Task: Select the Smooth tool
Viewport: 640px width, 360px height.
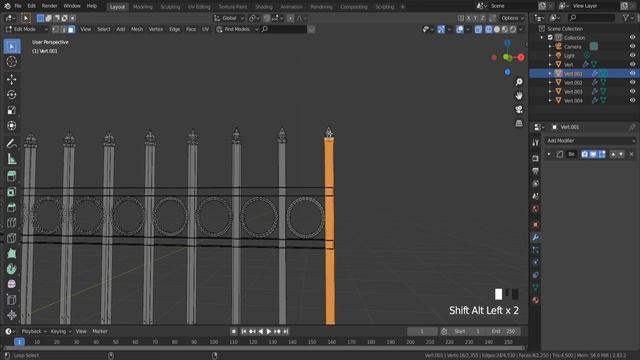Action: tap(12, 284)
